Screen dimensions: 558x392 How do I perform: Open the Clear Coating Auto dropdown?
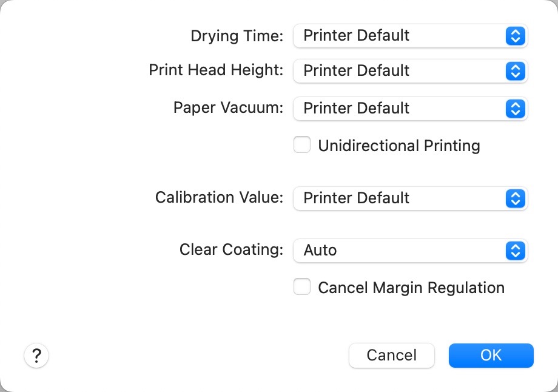pyautogui.click(x=400, y=251)
